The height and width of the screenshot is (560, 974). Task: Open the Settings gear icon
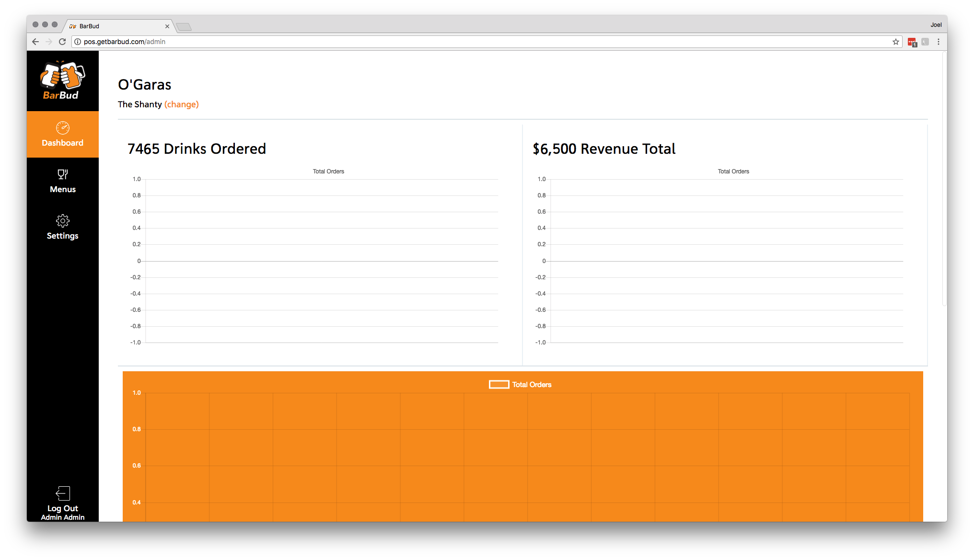63,221
